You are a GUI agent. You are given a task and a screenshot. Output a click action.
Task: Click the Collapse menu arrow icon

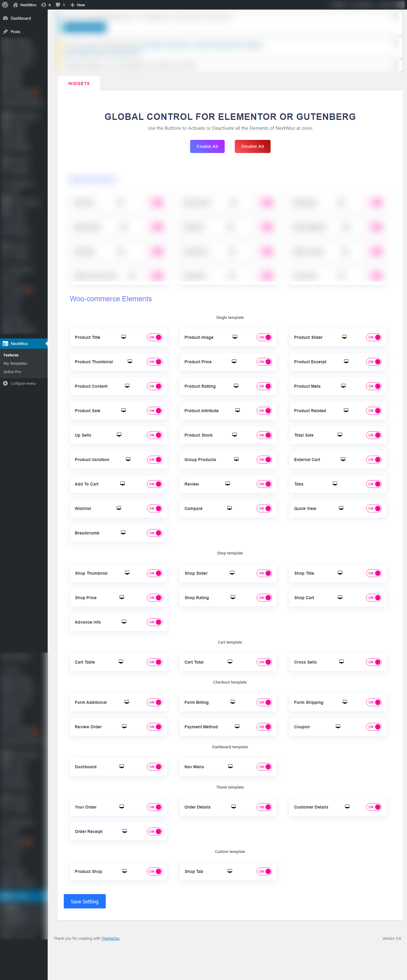coord(5,383)
